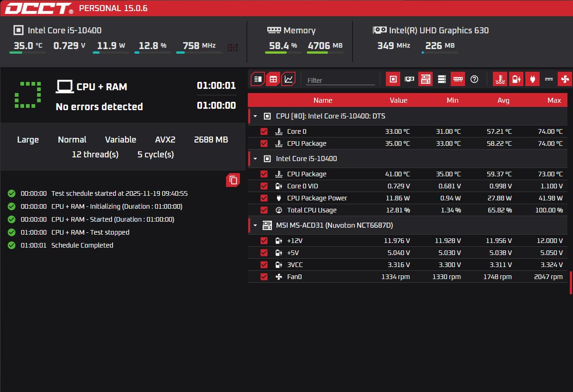Toggle motherboard sensors filter icon

click(x=425, y=79)
